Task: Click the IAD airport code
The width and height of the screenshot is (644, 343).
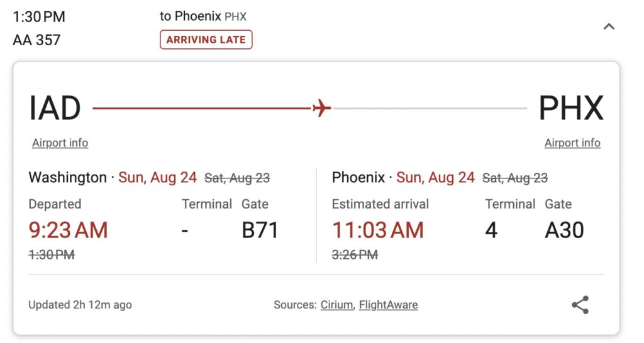Action: [55, 108]
